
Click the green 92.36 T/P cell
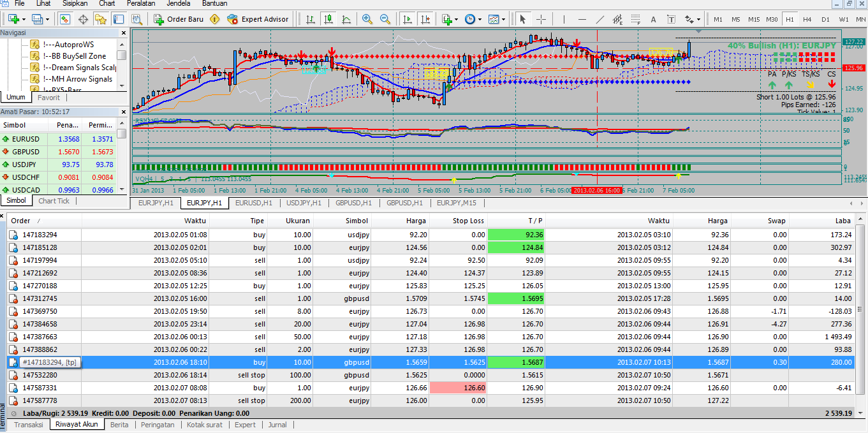click(516, 235)
